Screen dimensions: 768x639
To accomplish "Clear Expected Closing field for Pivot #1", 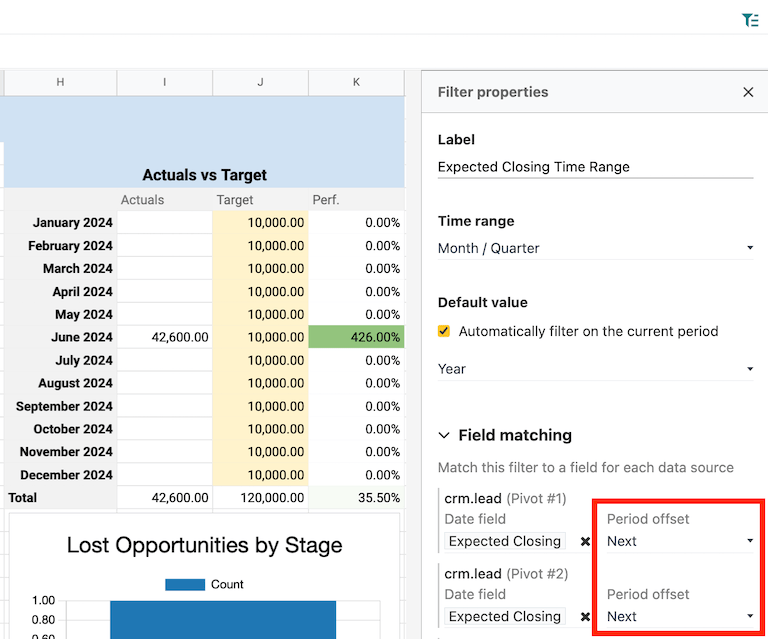I will click(586, 541).
